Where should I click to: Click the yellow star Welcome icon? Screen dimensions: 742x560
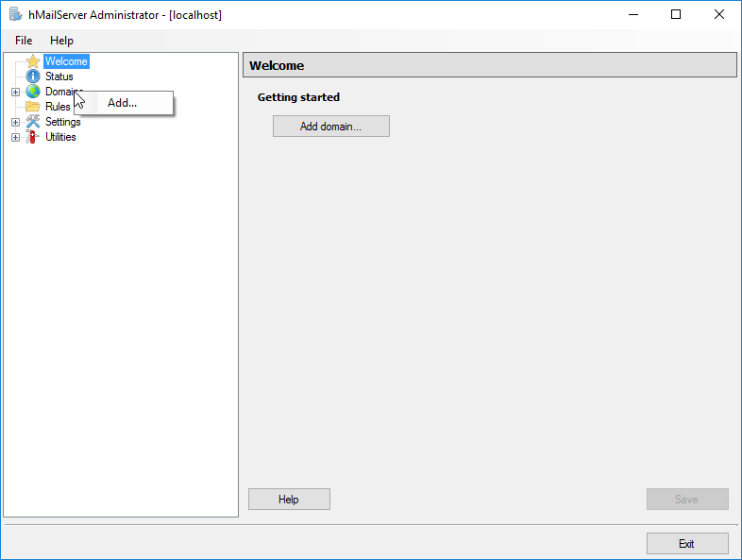click(x=33, y=61)
